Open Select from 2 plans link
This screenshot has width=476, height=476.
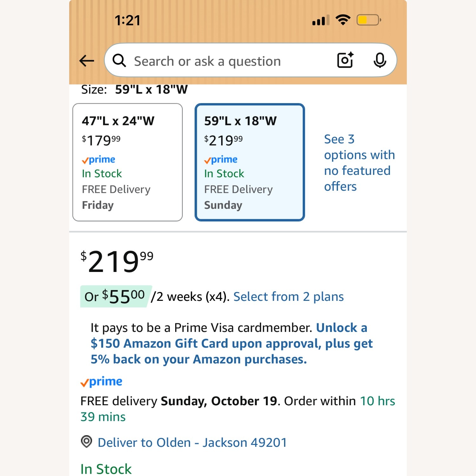coord(288,297)
